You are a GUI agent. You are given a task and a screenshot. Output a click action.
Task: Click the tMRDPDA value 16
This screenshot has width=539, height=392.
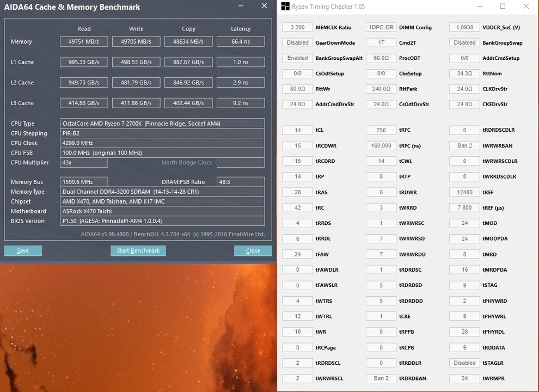tap(464, 269)
